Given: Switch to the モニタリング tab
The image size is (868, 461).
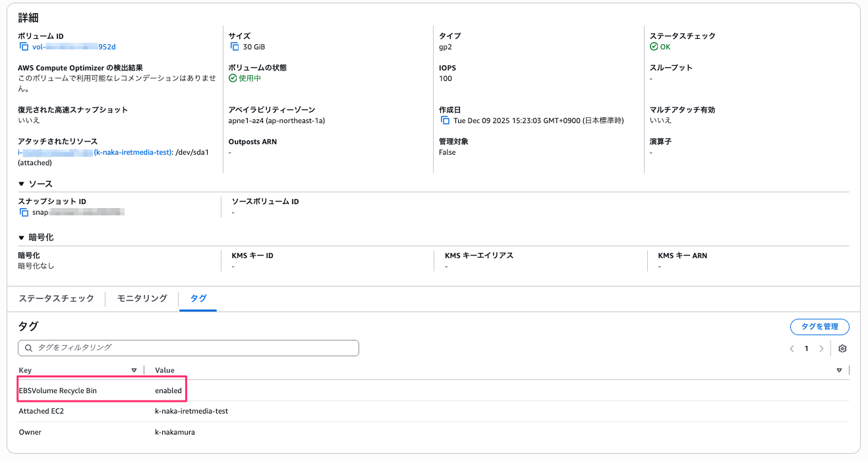Looking at the screenshot, I should pyautogui.click(x=142, y=298).
